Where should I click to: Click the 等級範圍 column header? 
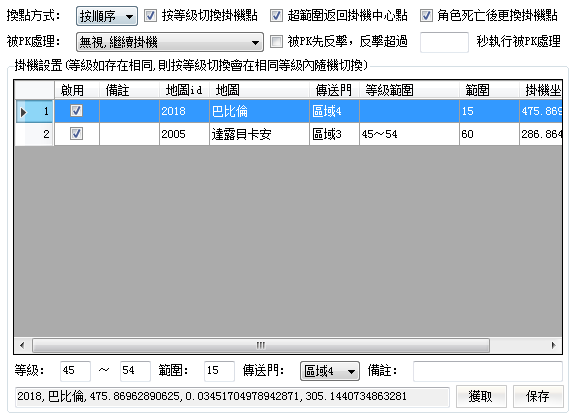tap(409, 90)
